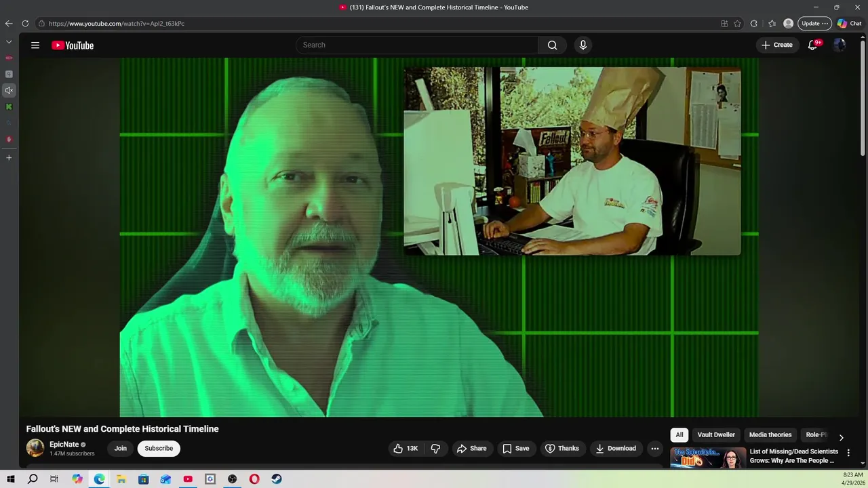Go to the YouTube home logo
Screen dimensions: 868x488
(x=73, y=45)
